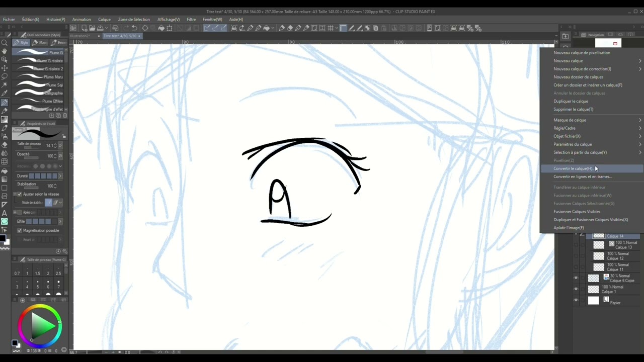Choose 'Dupliquer le calque' menu entry
The width and height of the screenshot is (644, 362).
571,101
